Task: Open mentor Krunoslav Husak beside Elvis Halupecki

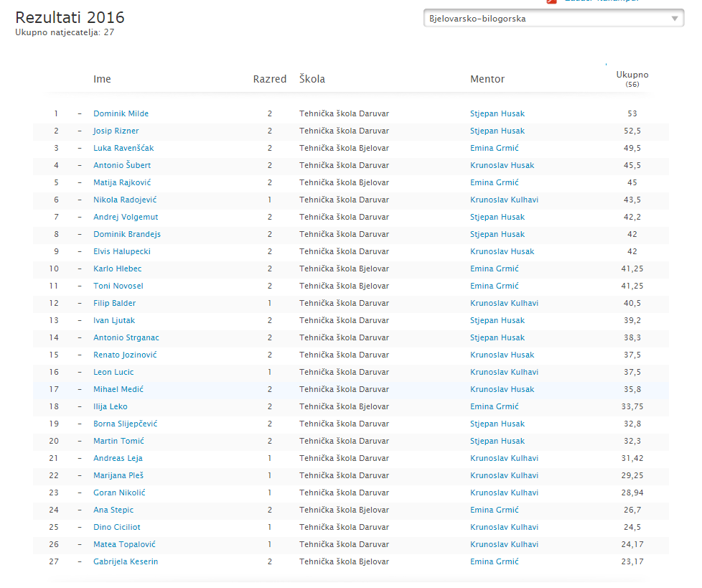Action: click(x=502, y=252)
